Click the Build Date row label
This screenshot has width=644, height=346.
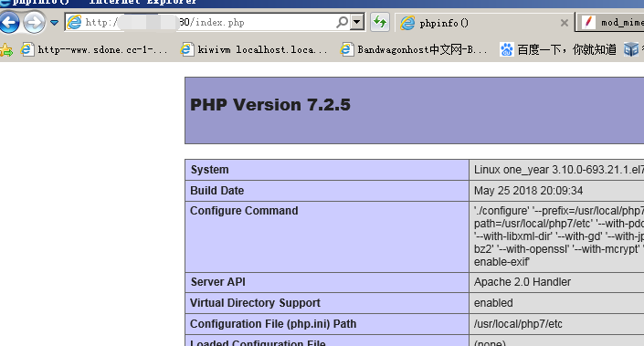coord(216,191)
